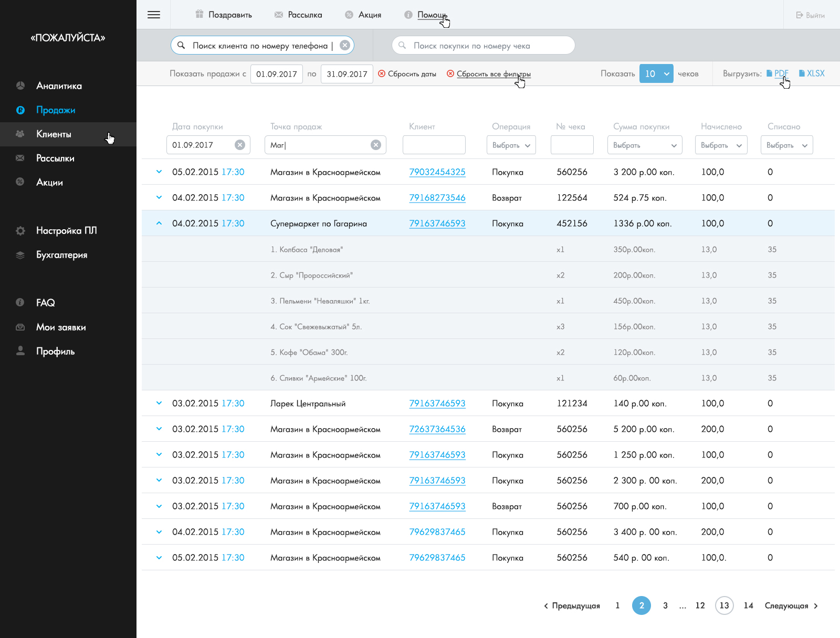Click the Клиент filter input
Screen dimensions: 840x638
pos(434,145)
